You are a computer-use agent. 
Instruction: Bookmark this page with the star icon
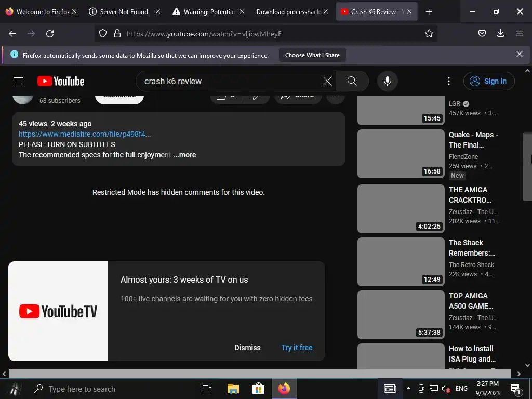tap(429, 34)
